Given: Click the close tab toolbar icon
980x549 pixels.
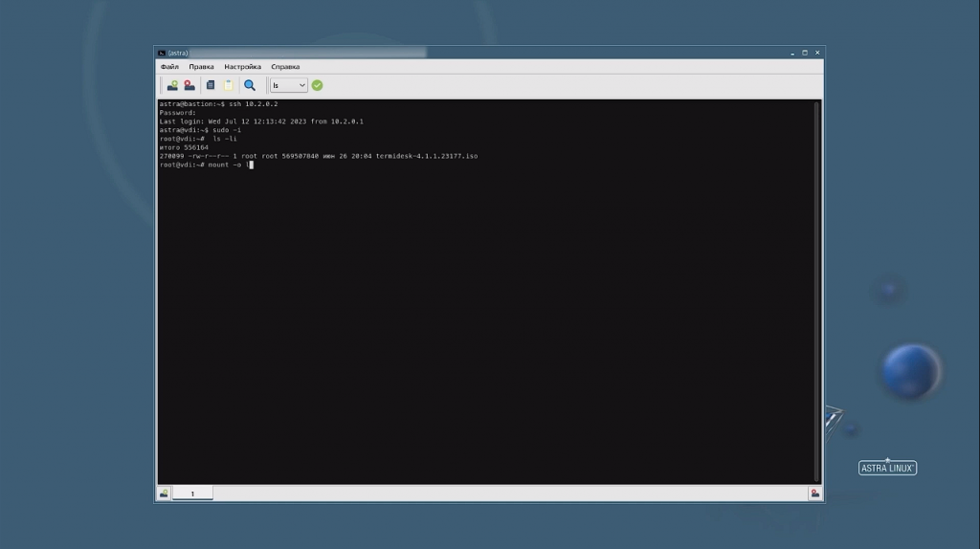Looking at the screenshot, I should tap(189, 85).
